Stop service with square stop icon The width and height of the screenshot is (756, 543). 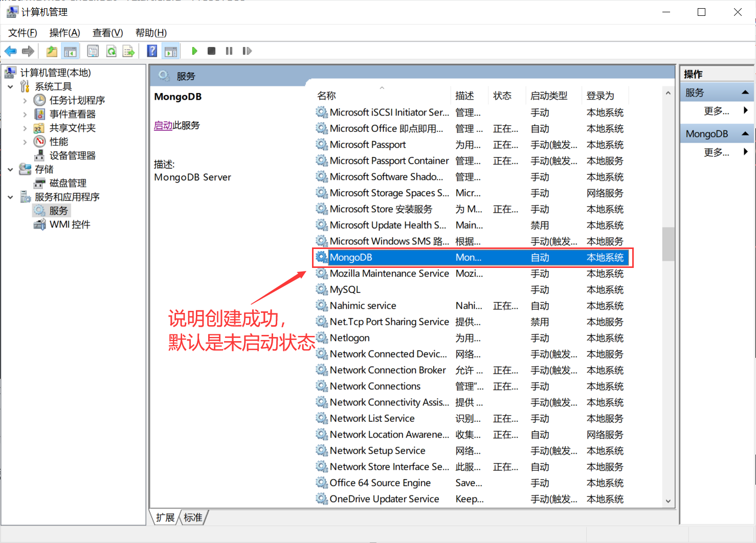211,51
